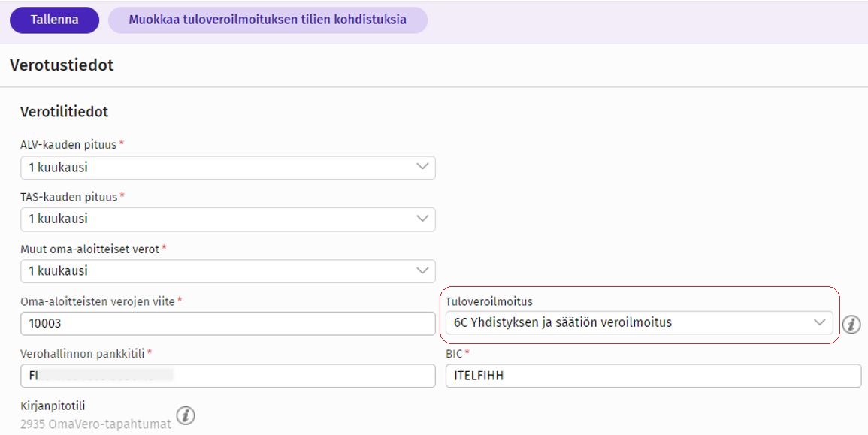This screenshot has height=435, width=868.
Task: Click the 2935 OmaVero-tapahtumat account text
Action: pyautogui.click(x=95, y=424)
